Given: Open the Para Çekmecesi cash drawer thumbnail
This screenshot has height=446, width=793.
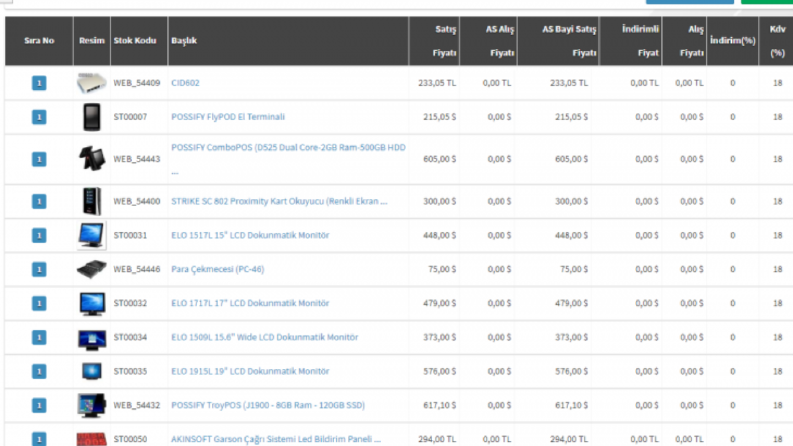Looking at the screenshot, I should click(92, 269).
